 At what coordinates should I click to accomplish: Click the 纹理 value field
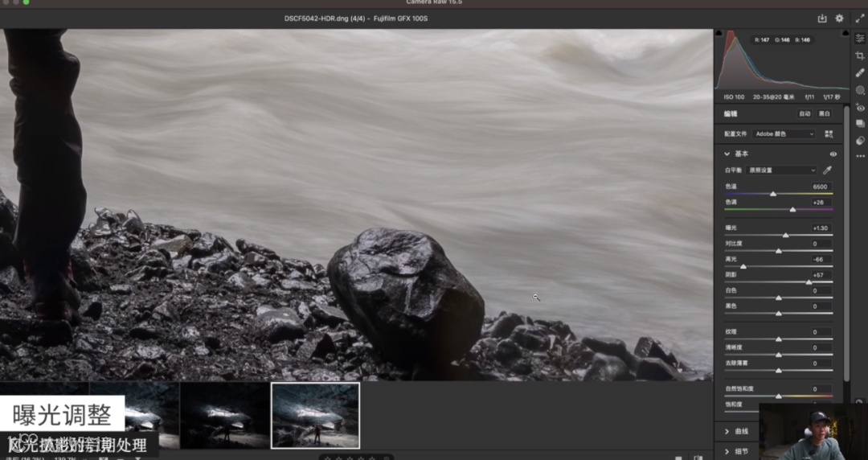820,332
